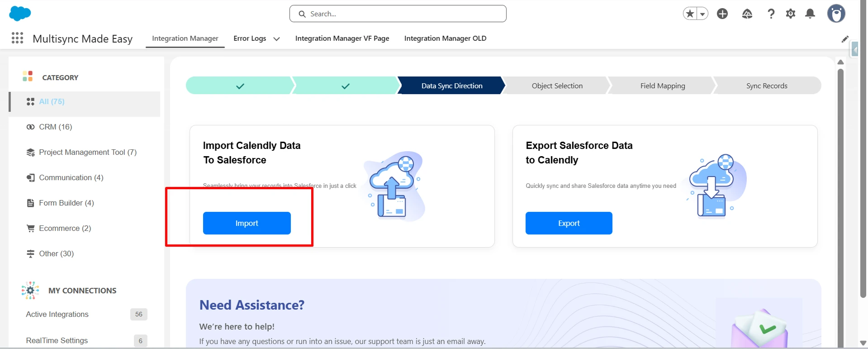Click the Project Management Tool icon
Screen dimensions: 868x349
[x=30, y=152]
